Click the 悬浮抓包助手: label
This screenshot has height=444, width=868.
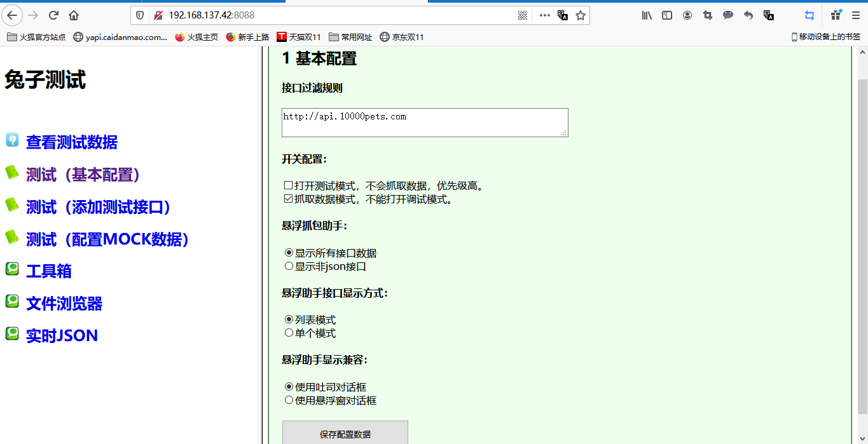pyautogui.click(x=315, y=225)
